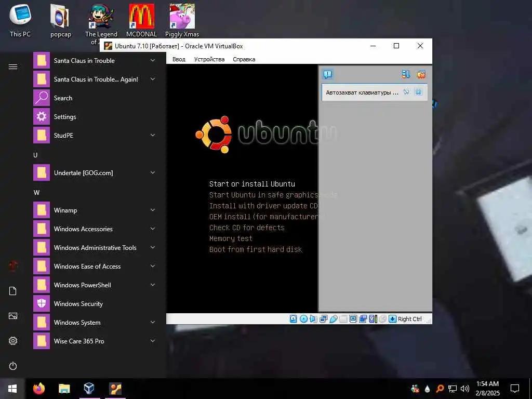Click the Power button in Start sidebar
The image size is (532, 399).
coord(13,366)
